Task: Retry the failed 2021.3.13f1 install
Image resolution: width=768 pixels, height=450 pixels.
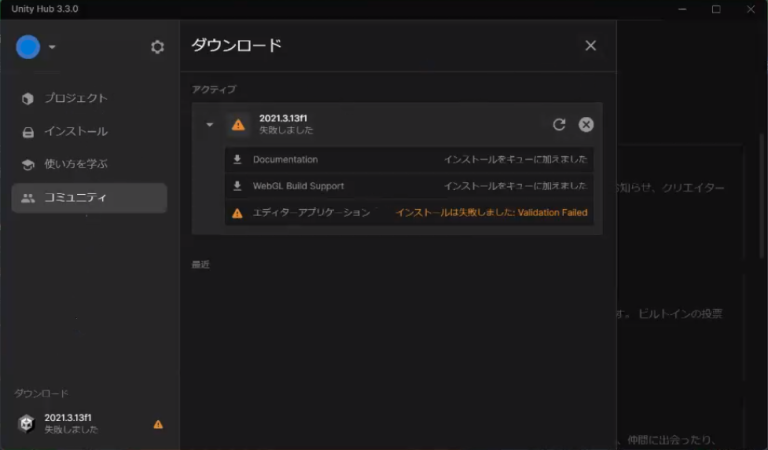Action: [x=559, y=124]
